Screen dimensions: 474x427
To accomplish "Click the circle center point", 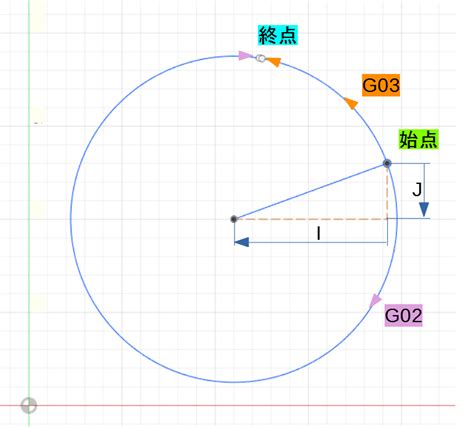I will click(234, 219).
